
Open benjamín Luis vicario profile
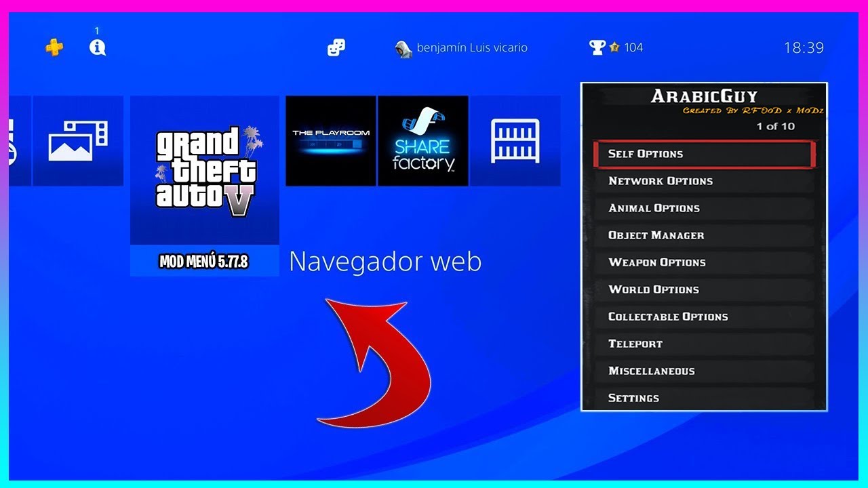pyautogui.click(x=461, y=47)
